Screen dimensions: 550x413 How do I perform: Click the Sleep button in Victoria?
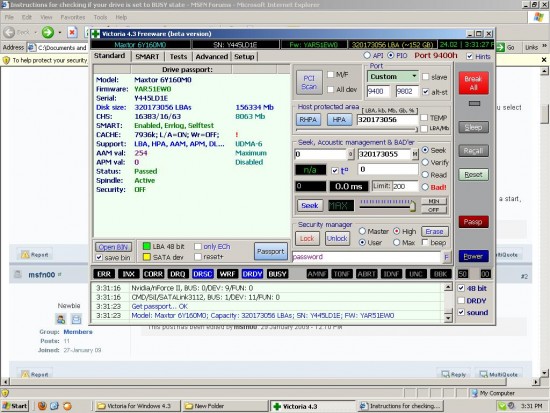point(473,127)
